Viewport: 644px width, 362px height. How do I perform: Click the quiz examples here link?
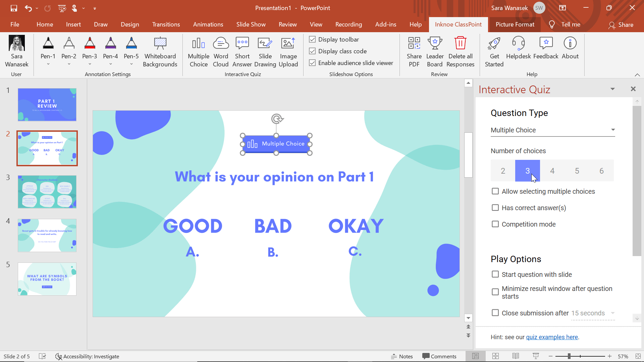pyautogui.click(x=552, y=337)
